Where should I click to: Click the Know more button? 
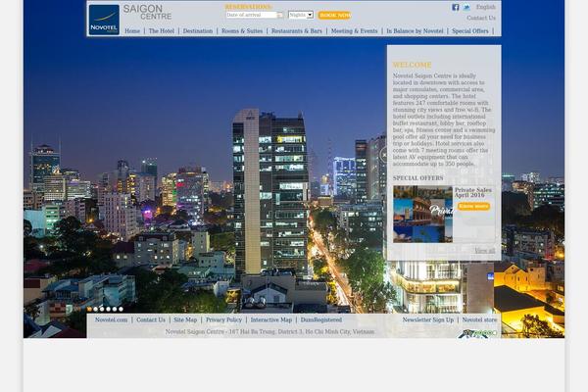point(473,207)
